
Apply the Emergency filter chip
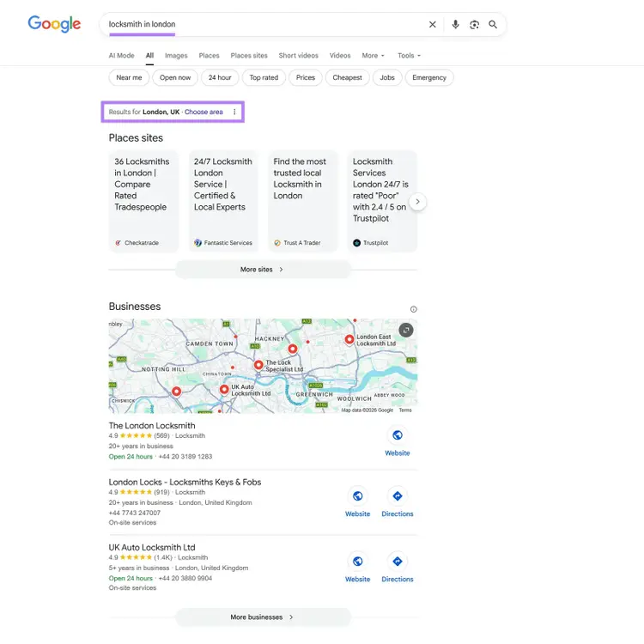429,77
